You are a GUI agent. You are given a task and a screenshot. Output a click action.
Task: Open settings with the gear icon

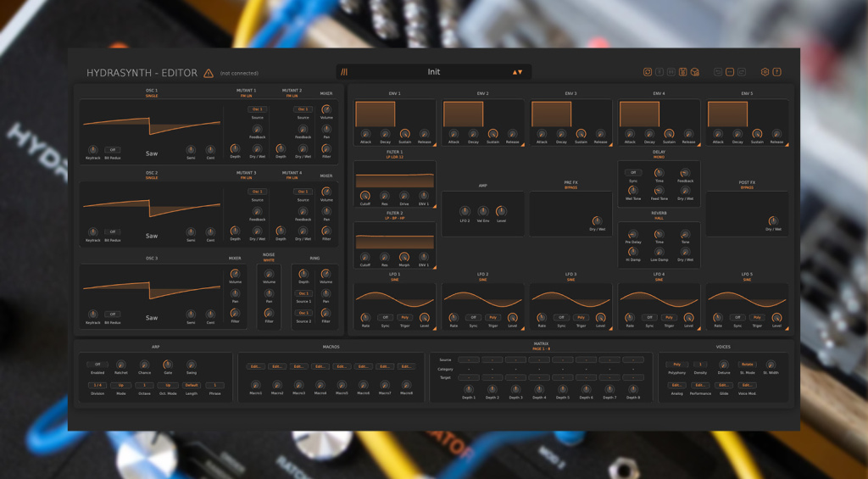[765, 72]
